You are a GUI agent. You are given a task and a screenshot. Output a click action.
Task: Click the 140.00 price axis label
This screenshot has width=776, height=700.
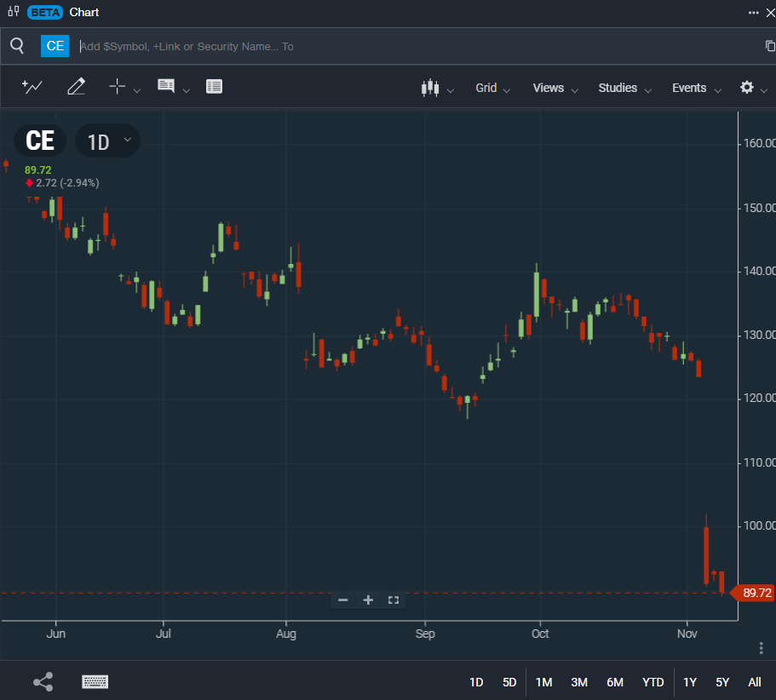759,271
